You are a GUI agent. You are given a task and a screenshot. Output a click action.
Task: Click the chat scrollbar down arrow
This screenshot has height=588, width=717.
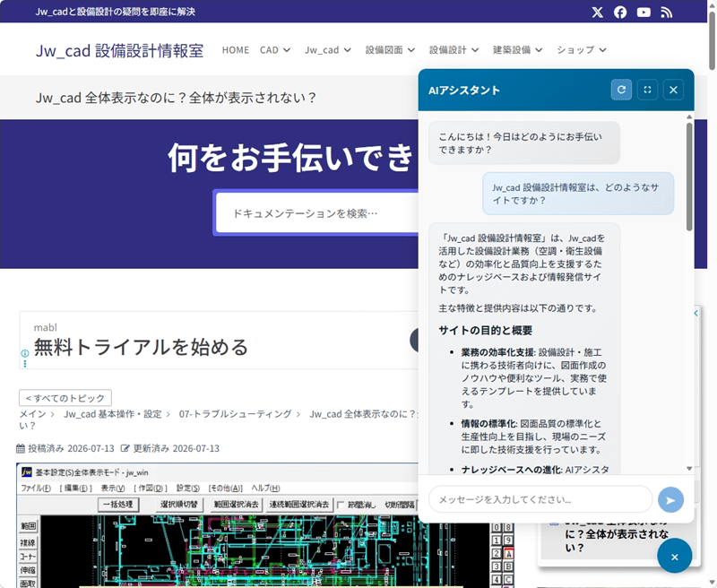click(689, 469)
